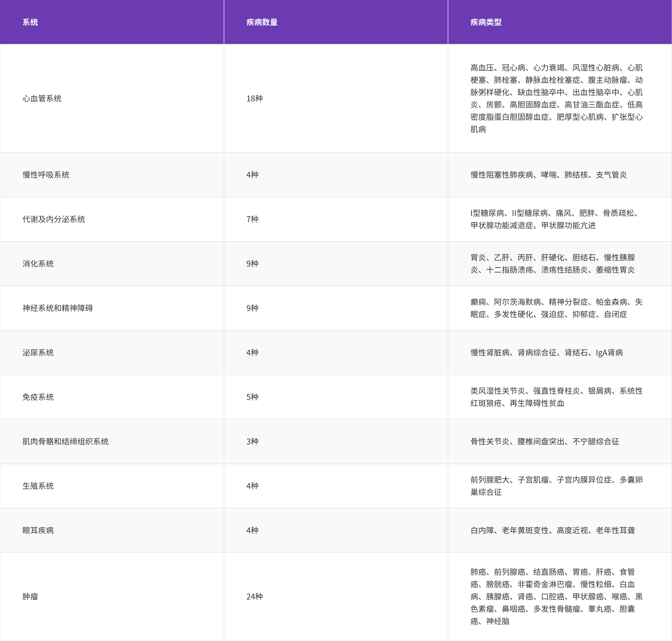Select the 肌肉骨骼和结缔组织系统 cell

point(65,441)
